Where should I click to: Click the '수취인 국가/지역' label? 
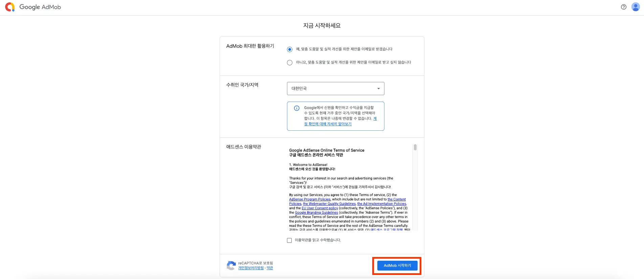[x=242, y=85]
